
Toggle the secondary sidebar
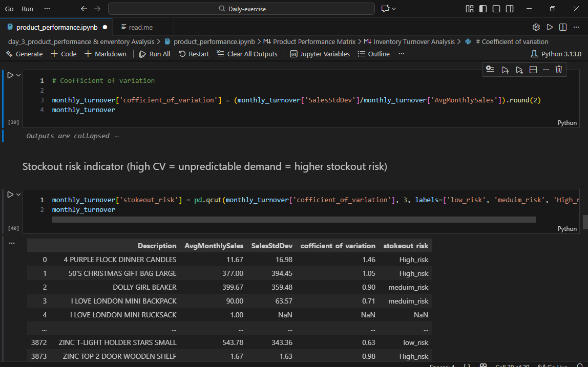click(x=508, y=9)
